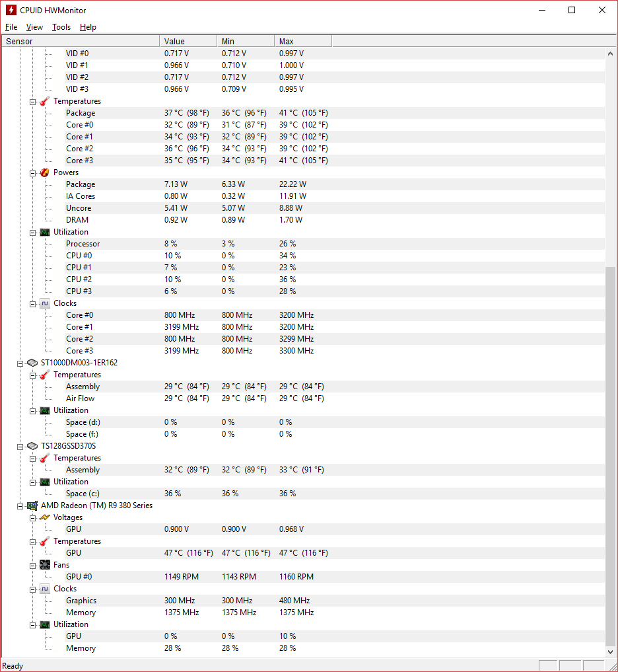The height and width of the screenshot is (672, 618).
Task: Collapse the CPU Temperatures group
Action: 32,102
